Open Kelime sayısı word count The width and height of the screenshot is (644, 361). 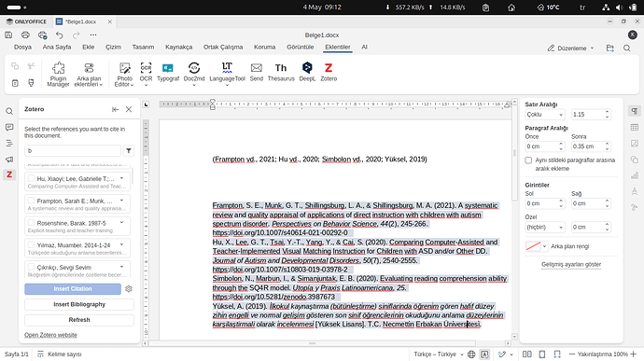coord(60,354)
